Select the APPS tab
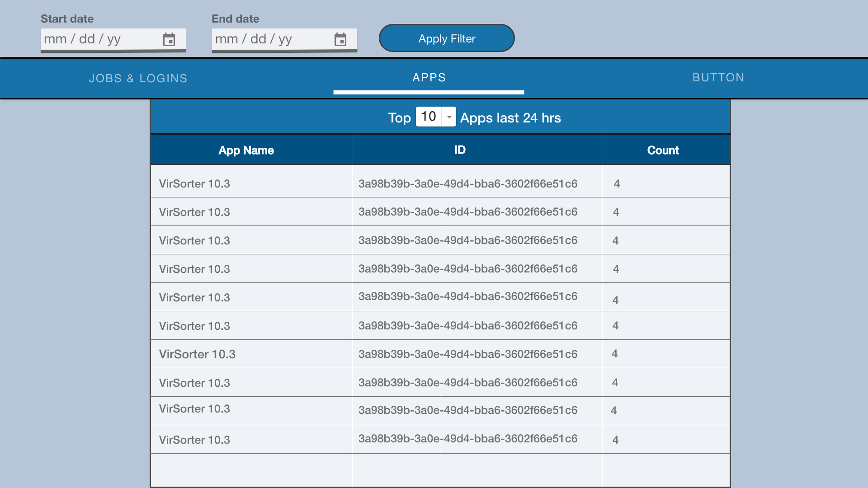This screenshot has width=868, height=488. [x=429, y=78]
